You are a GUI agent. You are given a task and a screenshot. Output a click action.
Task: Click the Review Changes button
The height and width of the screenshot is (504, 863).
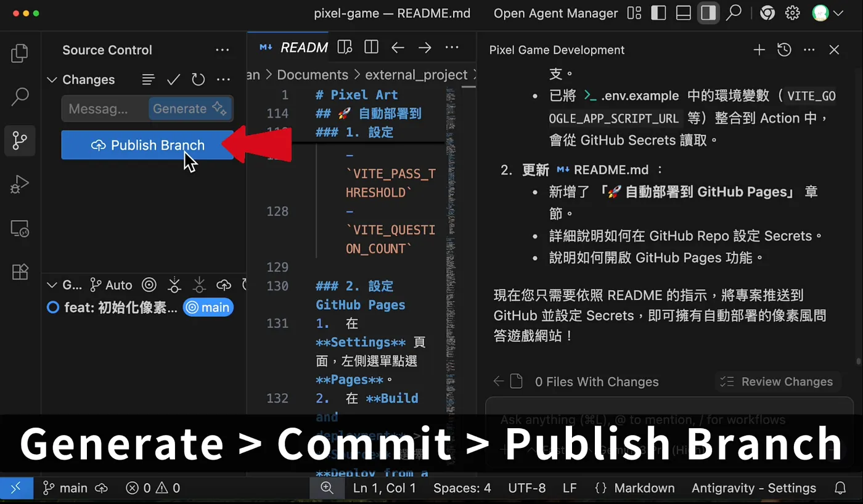coord(778,381)
